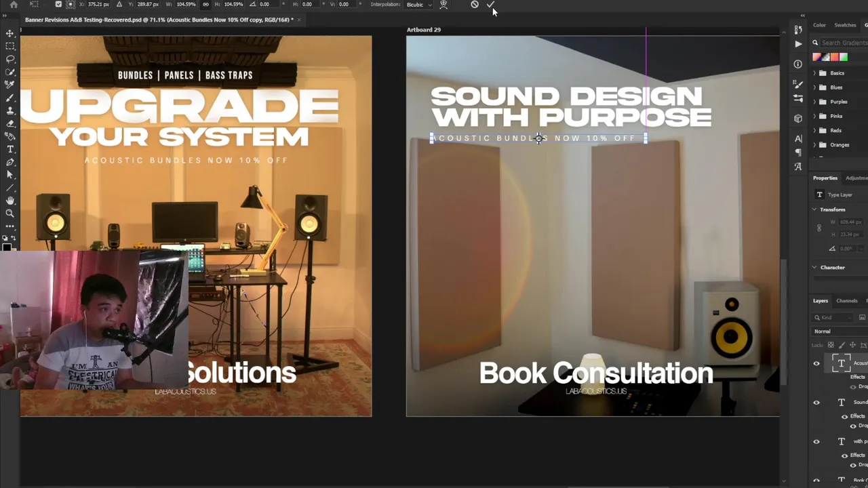Hide Effects on the Sound layer

coord(844,416)
